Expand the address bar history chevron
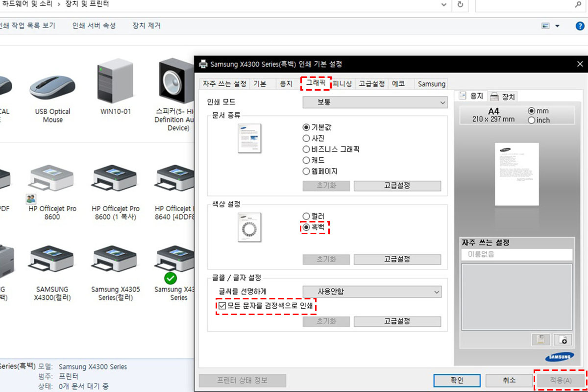The height and width of the screenshot is (392, 588). click(x=444, y=4)
